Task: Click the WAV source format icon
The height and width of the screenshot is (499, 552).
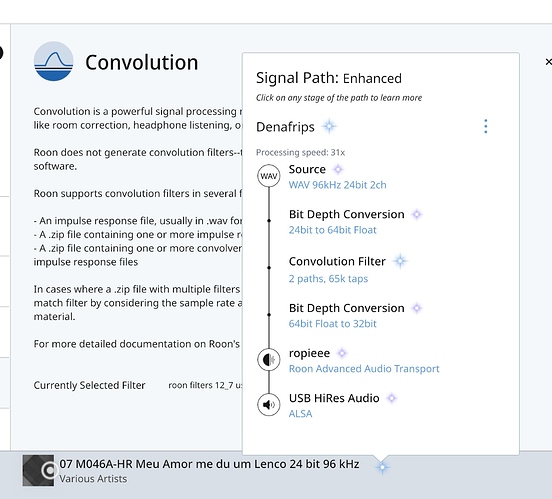Action: click(269, 176)
